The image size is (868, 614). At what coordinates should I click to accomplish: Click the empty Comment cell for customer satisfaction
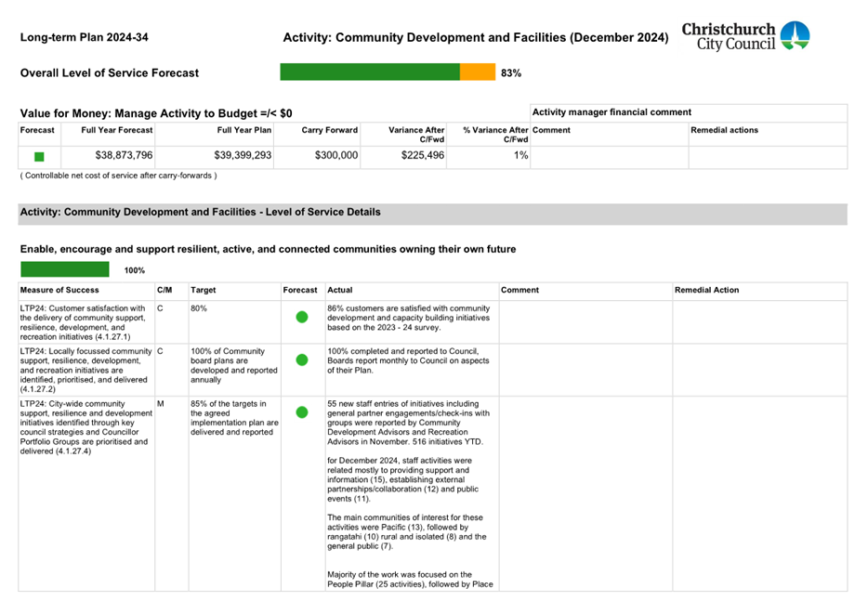[585, 321]
